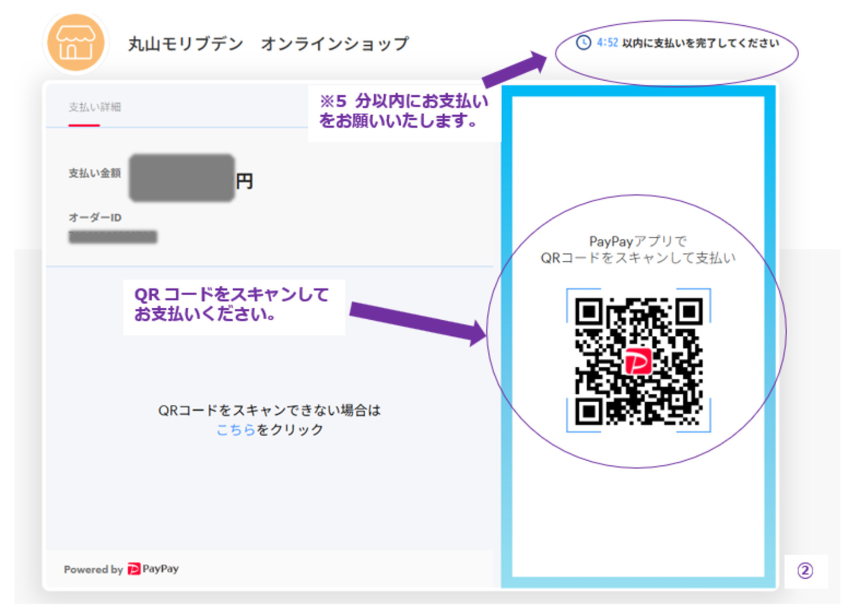Viewport: 860px width, 616px height.
Task: Click the QRコードをスキャンして支払い text
Action: coord(638,258)
